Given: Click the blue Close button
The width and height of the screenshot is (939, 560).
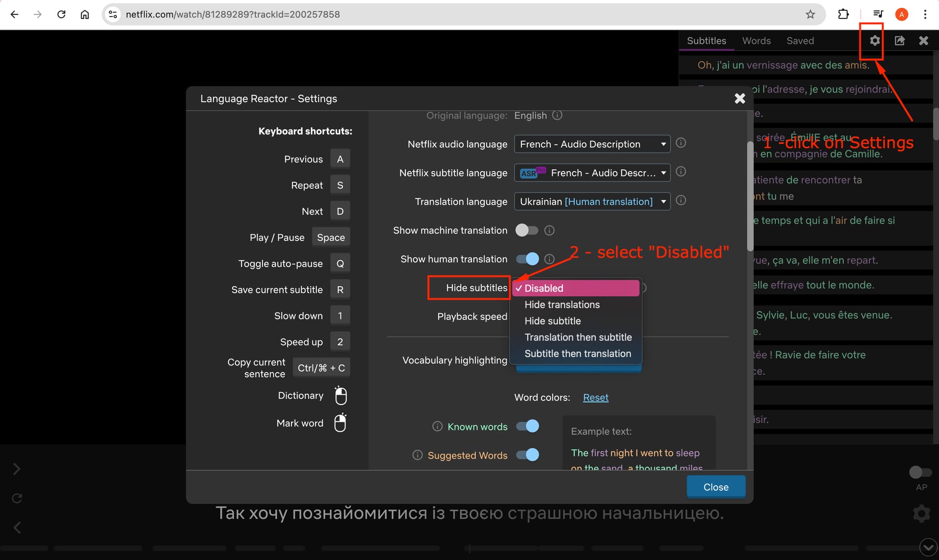Looking at the screenshot, I should 716,487.
